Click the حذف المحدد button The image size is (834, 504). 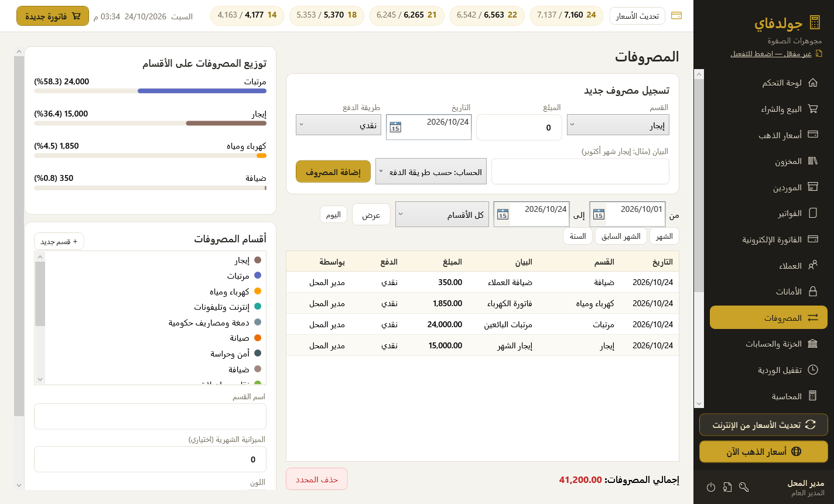tap(317, 479)
